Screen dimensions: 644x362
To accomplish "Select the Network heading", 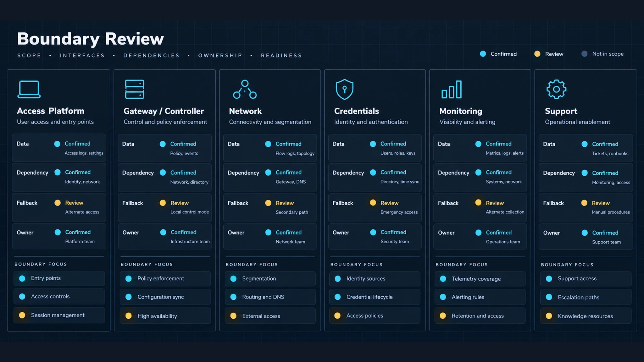I will (245, 111).
